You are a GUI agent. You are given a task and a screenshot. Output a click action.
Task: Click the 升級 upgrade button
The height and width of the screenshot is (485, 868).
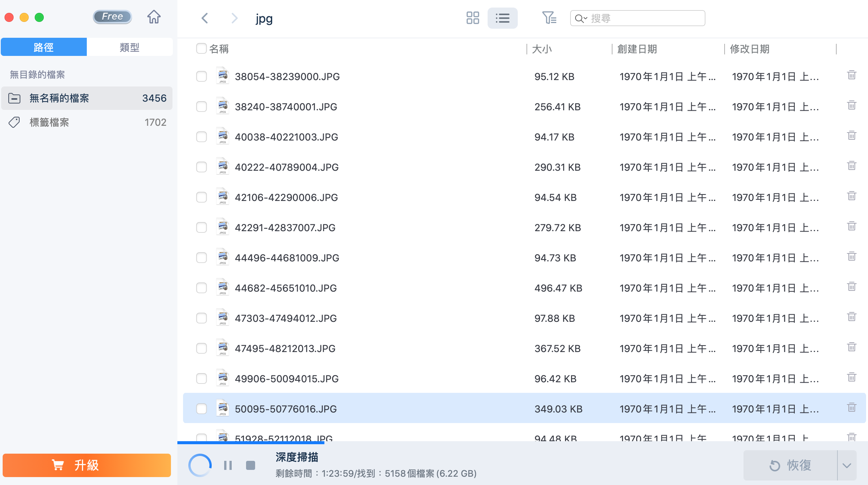(87, 465)
